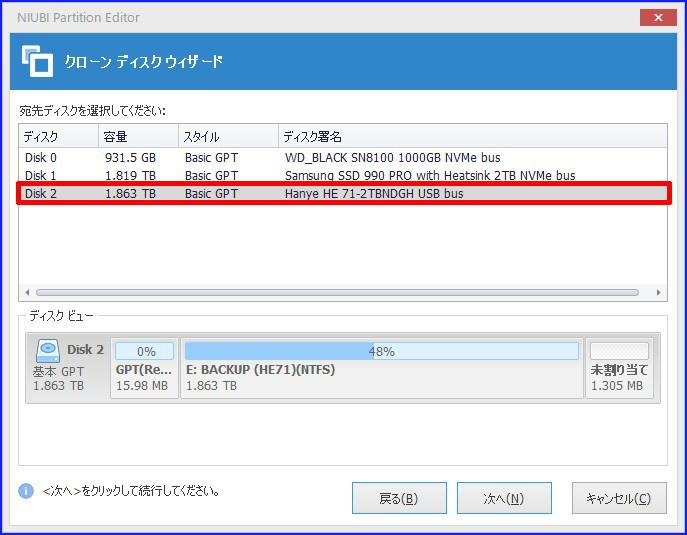The height and width of the screenshot is (535, 687).
Task: Click the right arrow of horizontal scrollbar
Action: coord(659,292)
